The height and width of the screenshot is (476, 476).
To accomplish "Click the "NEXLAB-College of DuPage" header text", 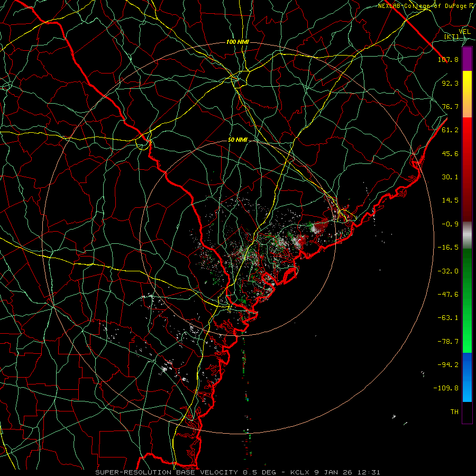I will click(423, 6).
